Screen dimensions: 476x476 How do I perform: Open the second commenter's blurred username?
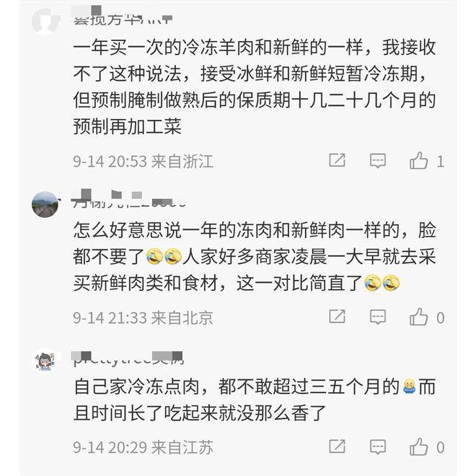pyautogui.click(x=128, y=199)
